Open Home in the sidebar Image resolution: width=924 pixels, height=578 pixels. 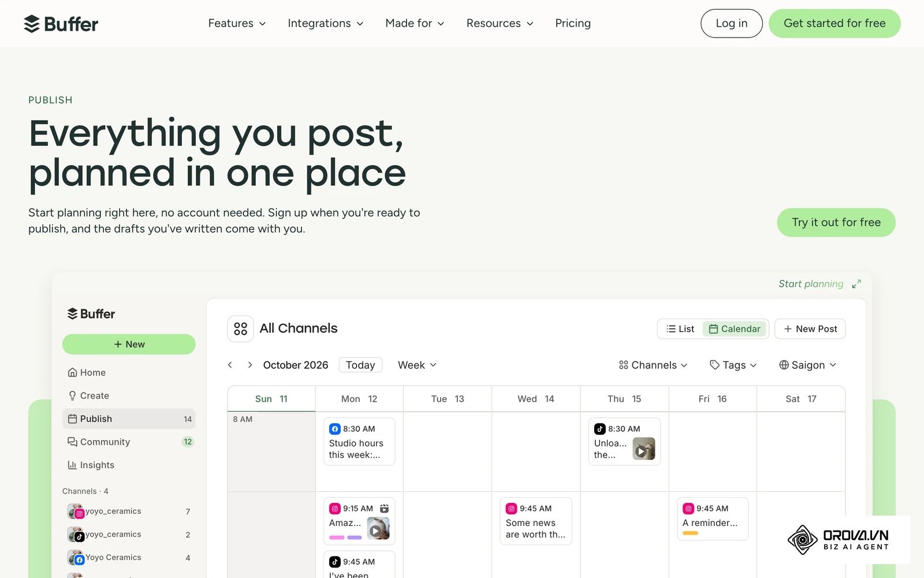pyautogui.click(x=129, y=373)
